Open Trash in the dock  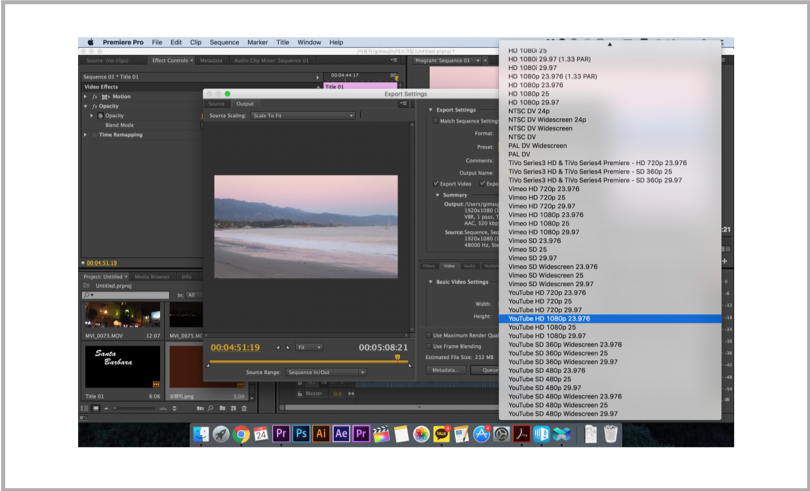pyautogui.click(x=611, y=434)
